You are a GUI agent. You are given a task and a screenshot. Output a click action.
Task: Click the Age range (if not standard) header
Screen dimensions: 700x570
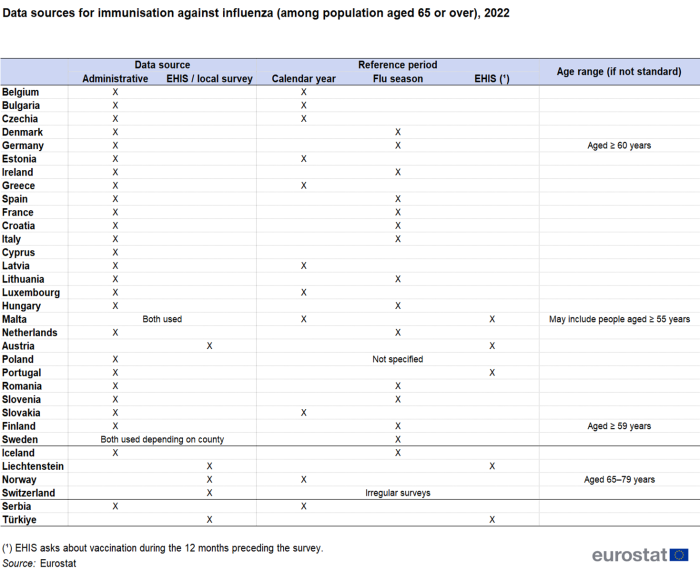(619, 71)
